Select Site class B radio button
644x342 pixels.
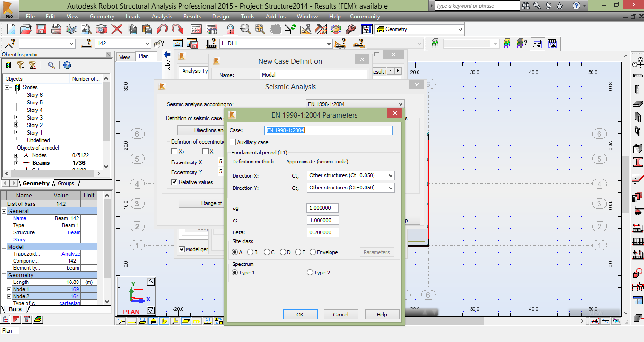(250, 252)
